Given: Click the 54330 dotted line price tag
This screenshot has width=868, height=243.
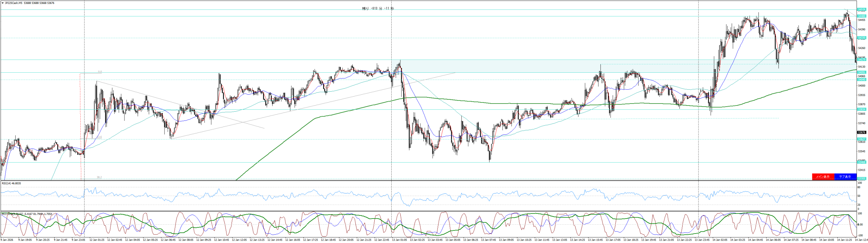Looking at the screenshot, I should tap(862, 38).
